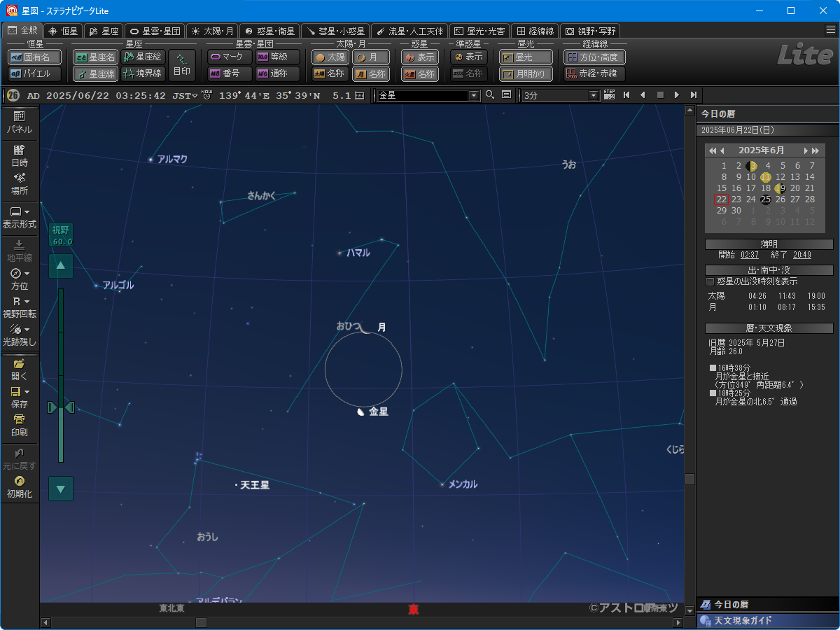
Task: Expand the 3分 time step dropdown
Action: 594,95
